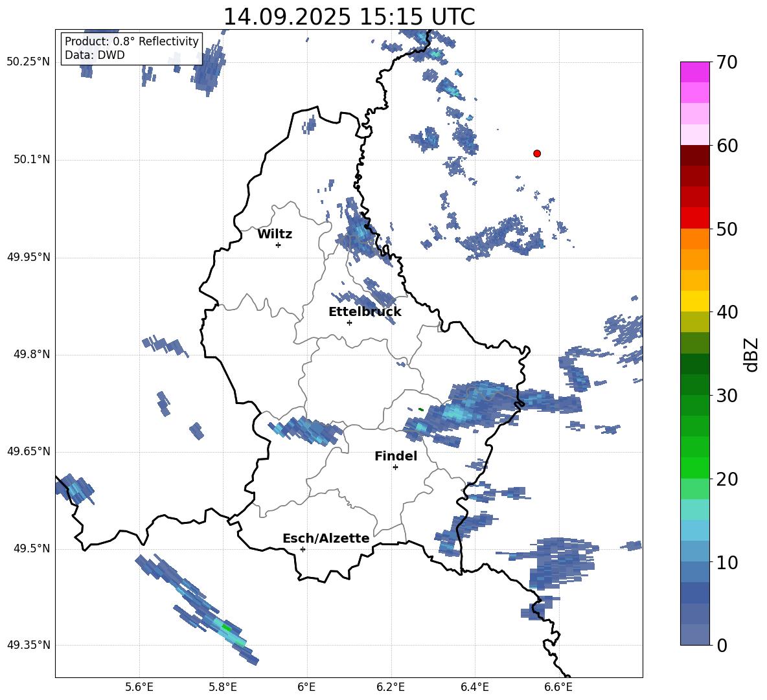Click the Wiltz city label
This screenshot has height=700, width=767.
point(275,234)
